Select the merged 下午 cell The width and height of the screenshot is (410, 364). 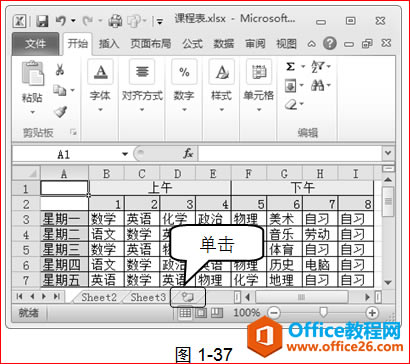point(302,188)
